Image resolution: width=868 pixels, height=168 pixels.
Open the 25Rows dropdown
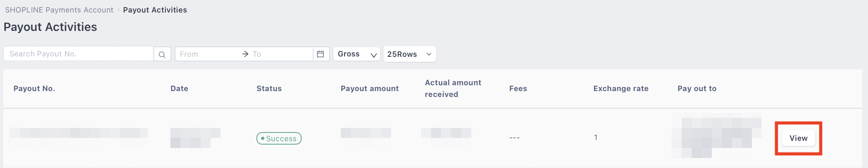tap(409, 54)
